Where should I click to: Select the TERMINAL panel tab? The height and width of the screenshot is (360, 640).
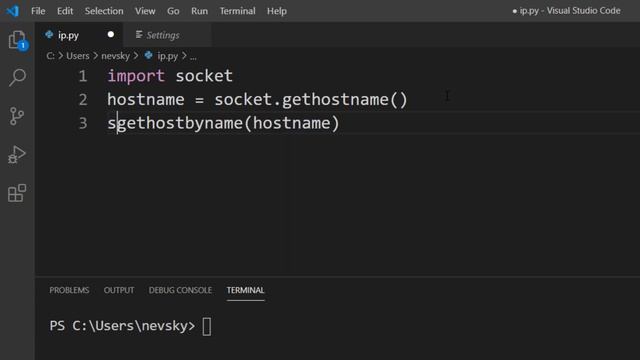point(245,290)
